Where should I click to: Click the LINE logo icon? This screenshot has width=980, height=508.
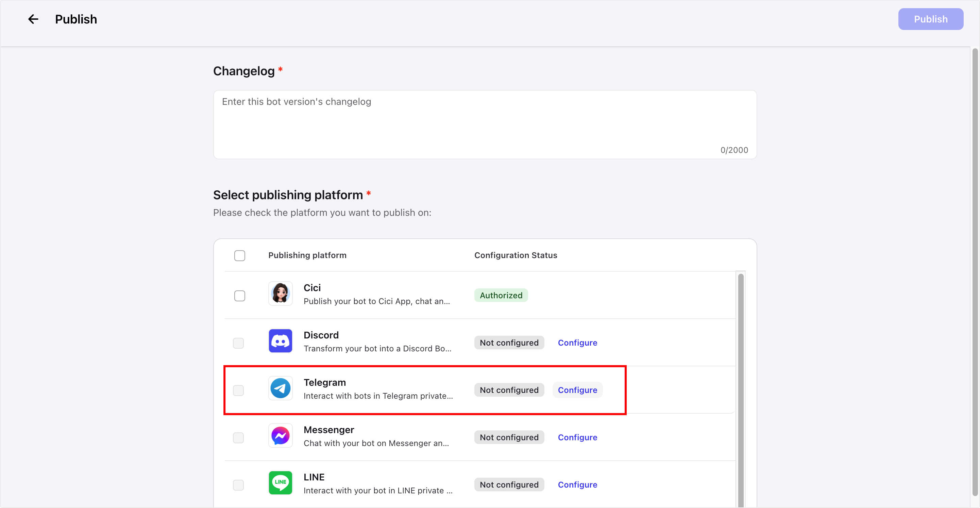tap(281, 483)
